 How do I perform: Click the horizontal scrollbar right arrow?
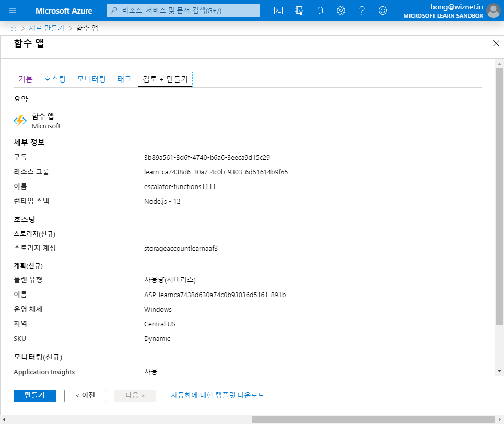tap(500, 419)
